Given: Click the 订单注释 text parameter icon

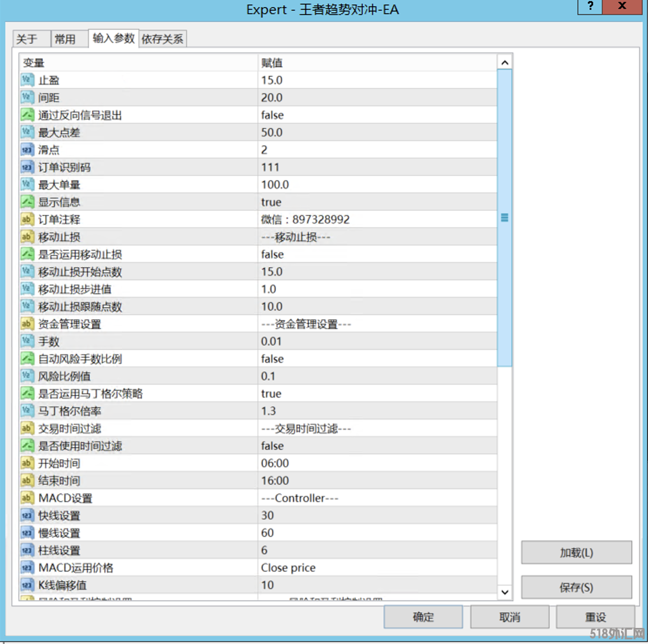Looking at the screenshot, I should tap(27, 219).
